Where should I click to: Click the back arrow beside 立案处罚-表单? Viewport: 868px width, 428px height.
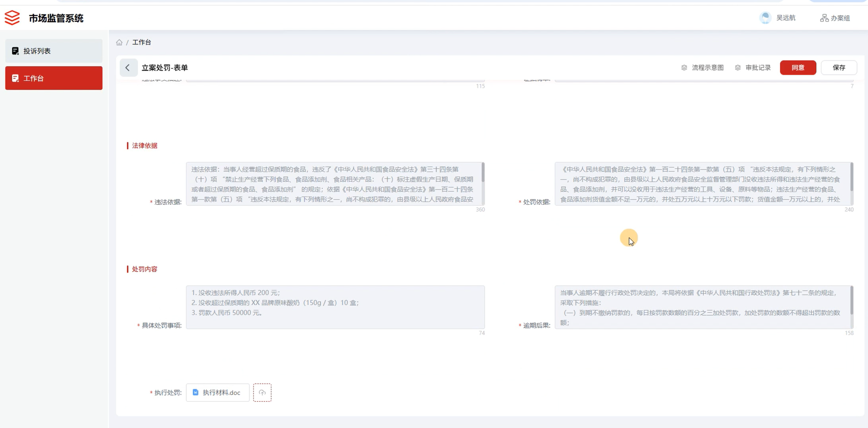(x=128, y=67)
